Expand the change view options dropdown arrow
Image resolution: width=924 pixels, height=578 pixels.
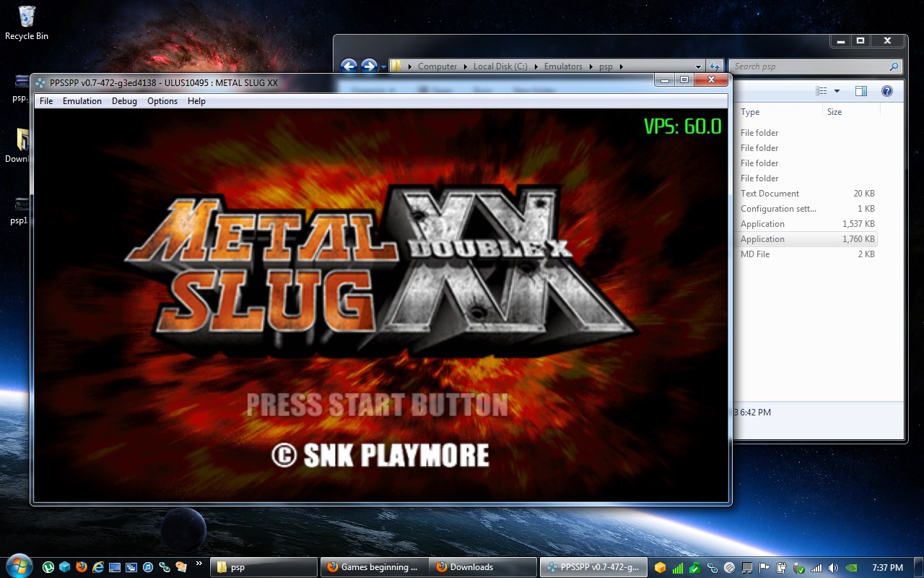(x=837, y=91)
